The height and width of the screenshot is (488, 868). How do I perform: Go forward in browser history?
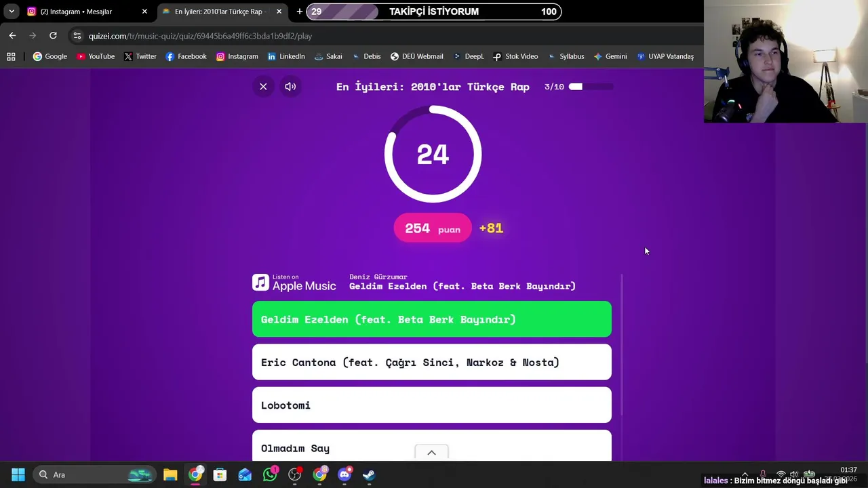(x=33, y=36)
